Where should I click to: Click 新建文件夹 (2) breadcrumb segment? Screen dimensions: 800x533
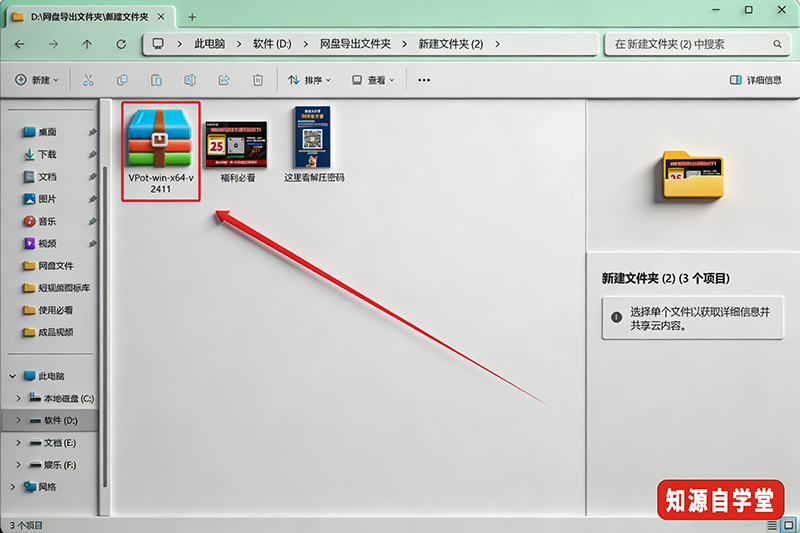pos(451,44)
